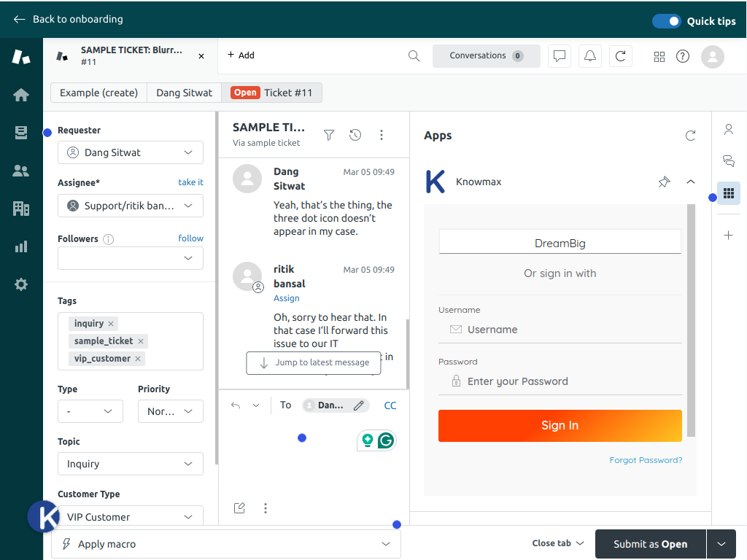Show ticket events history icon
Viewport: 747px width, 560px height.
pyautogui.click(x=355, y=135)
